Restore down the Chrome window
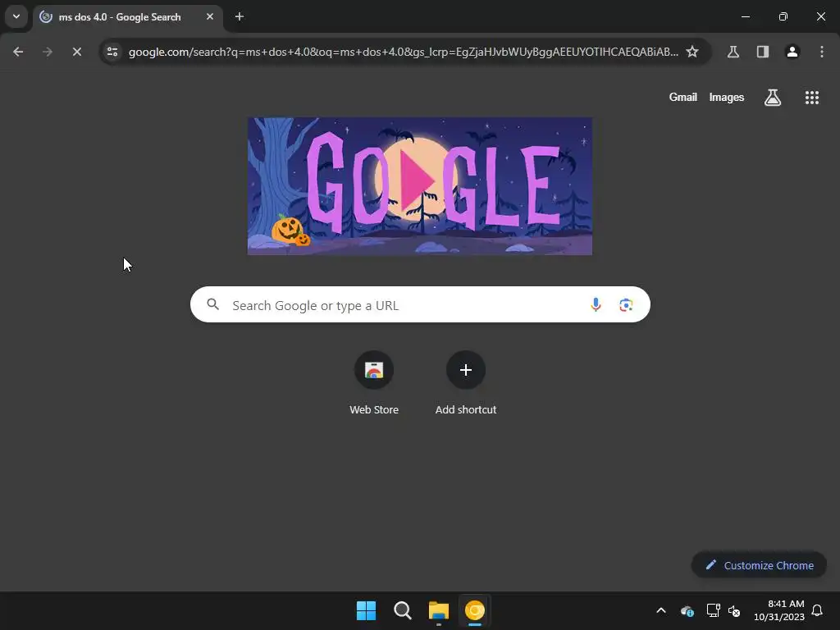The image size is (840, 630). (783, 16)
